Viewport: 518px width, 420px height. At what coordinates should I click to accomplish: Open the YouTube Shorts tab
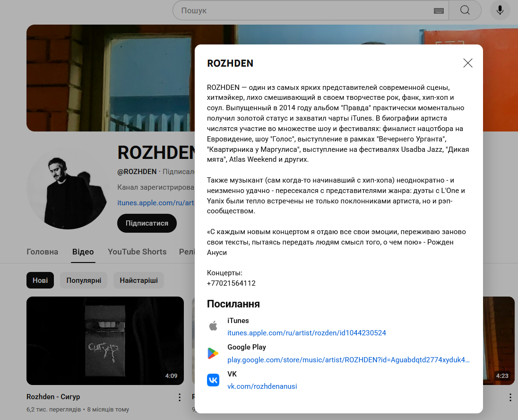pos(137,252)
